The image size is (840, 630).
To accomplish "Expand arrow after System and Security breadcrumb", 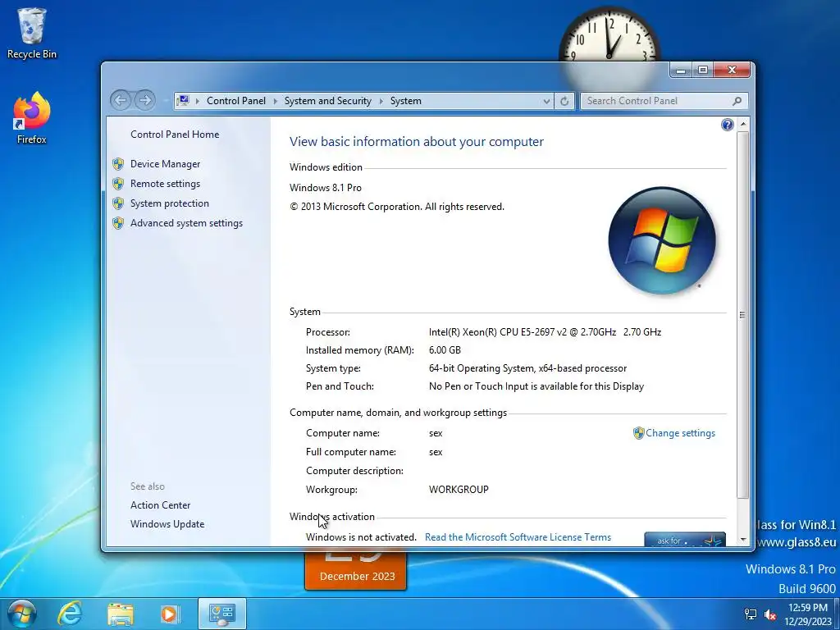I will tap(381, 101).
